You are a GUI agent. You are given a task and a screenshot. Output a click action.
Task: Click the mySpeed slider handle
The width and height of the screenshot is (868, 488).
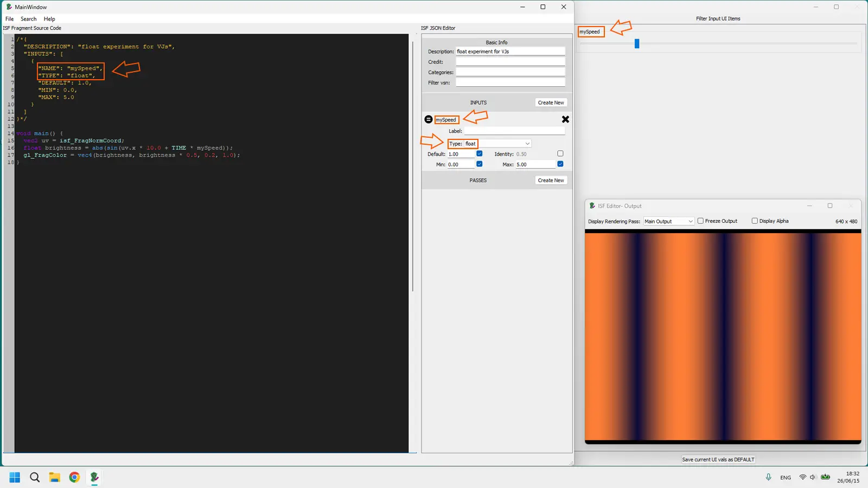pos(637,43)
